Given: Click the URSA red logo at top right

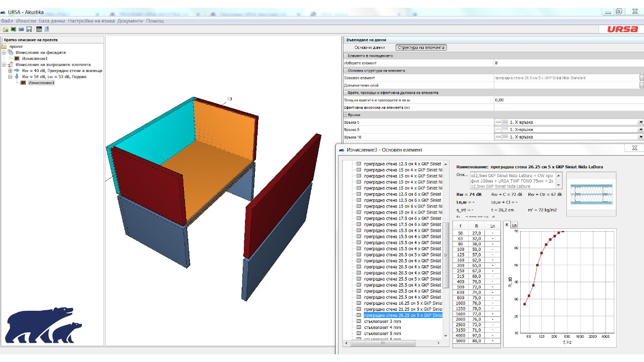Looking at the screenshot, I should tap(623, 29).
